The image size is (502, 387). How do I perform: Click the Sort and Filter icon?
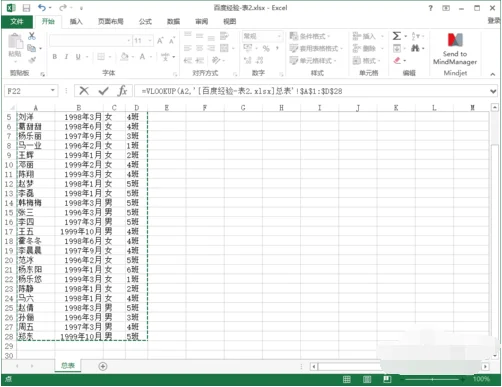(415, 36)
